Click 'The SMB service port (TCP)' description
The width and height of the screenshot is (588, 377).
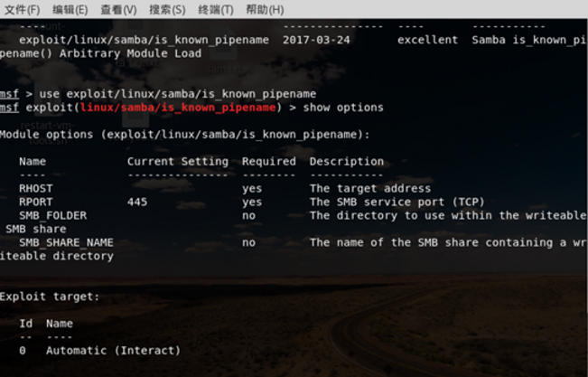(x=397, y=202)
